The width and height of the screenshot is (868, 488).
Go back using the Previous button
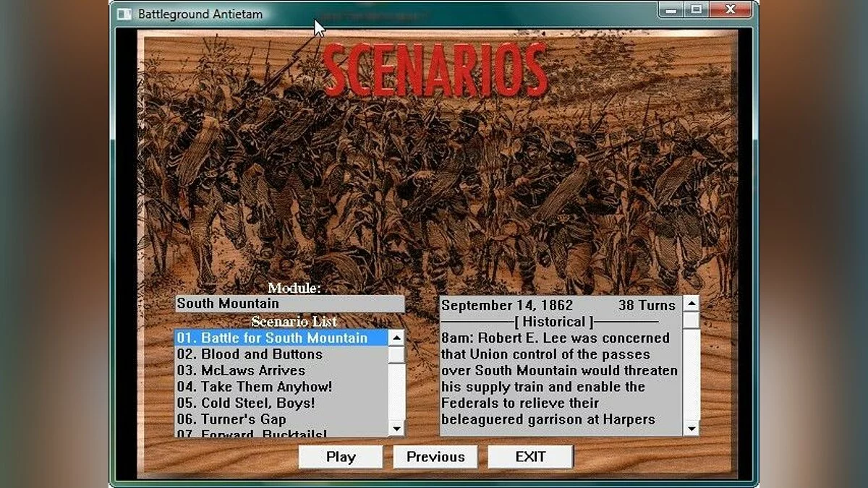tap(435, 457)
